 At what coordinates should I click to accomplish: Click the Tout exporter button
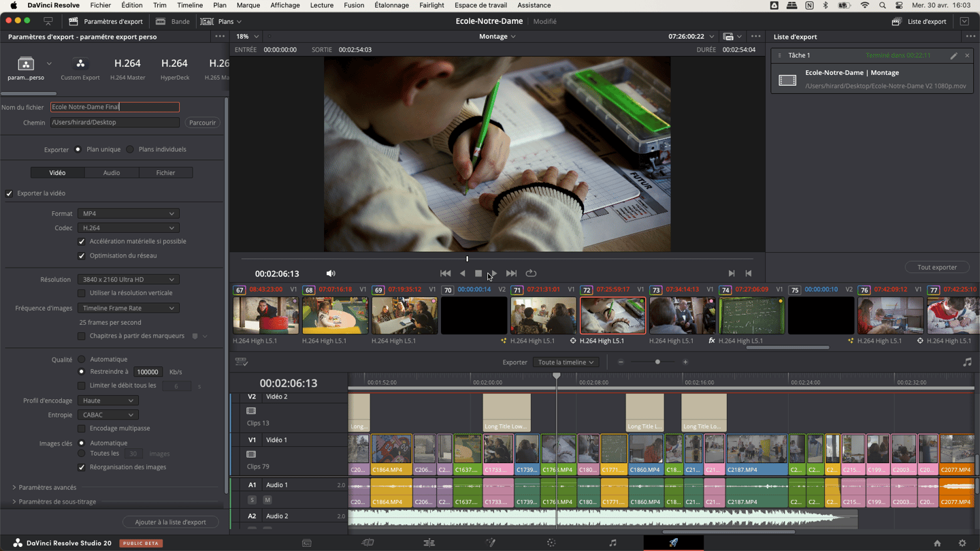[x=937, y=268]
